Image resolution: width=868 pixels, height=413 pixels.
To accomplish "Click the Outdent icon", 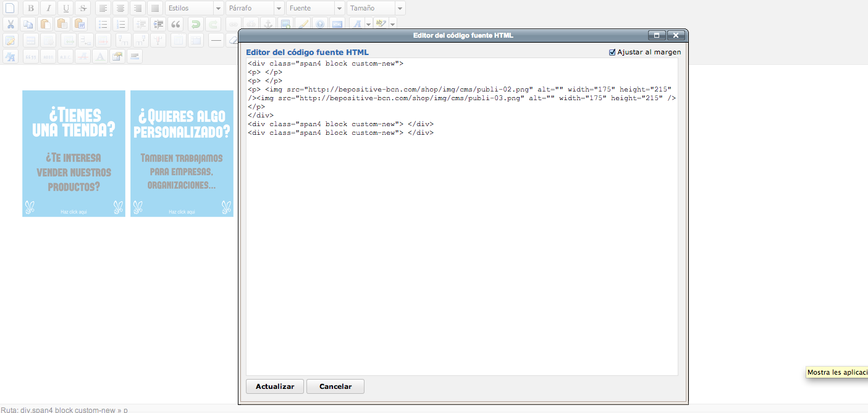I will [x=141, y=24].
